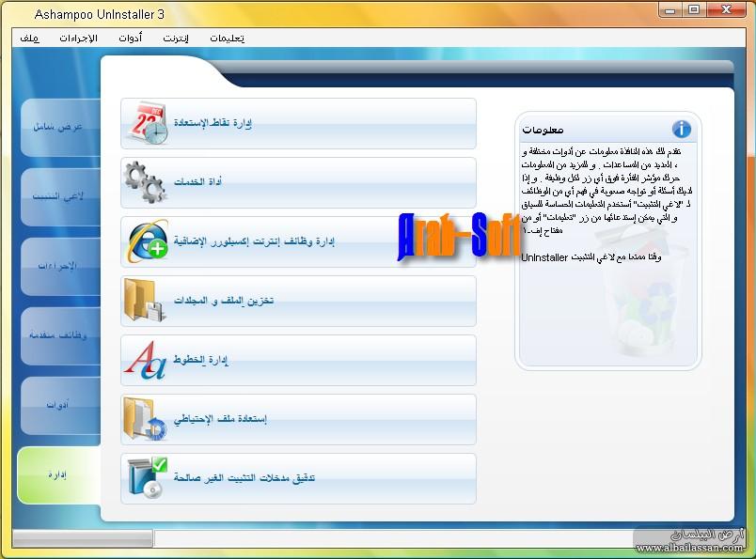The height and width of the screenshot is (559, 756).
Task: Open the الإجراءات menu
Action: point(79,39)
